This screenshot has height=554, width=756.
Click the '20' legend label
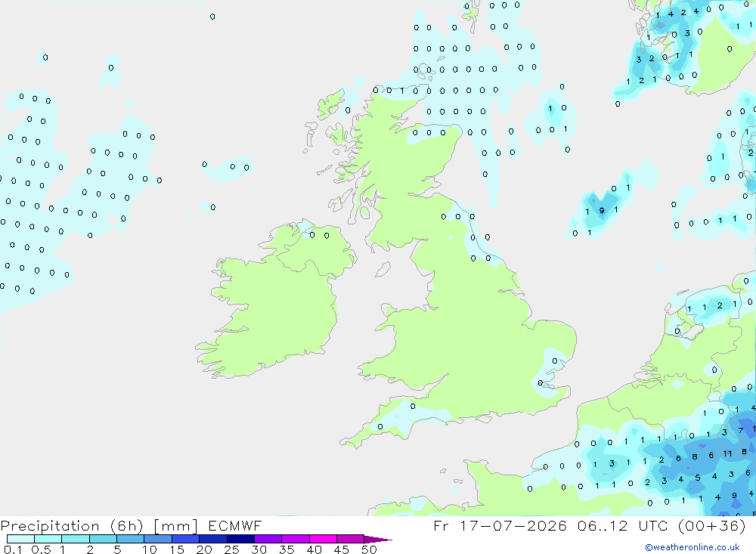click(204, 549)
